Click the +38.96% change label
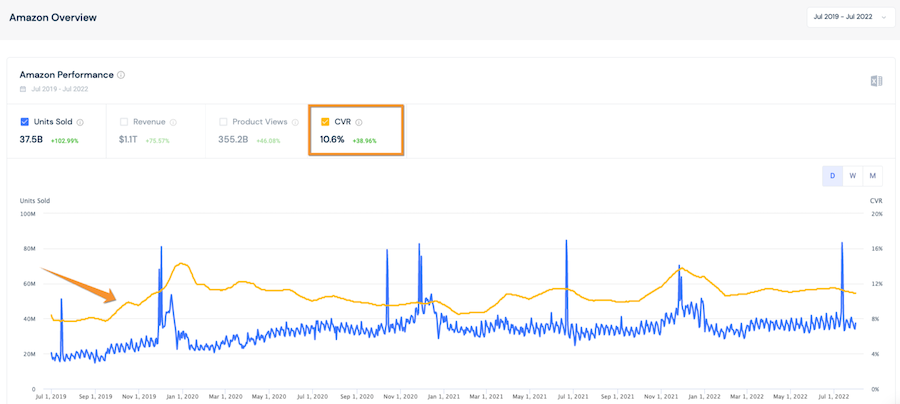 coord(364,141)
